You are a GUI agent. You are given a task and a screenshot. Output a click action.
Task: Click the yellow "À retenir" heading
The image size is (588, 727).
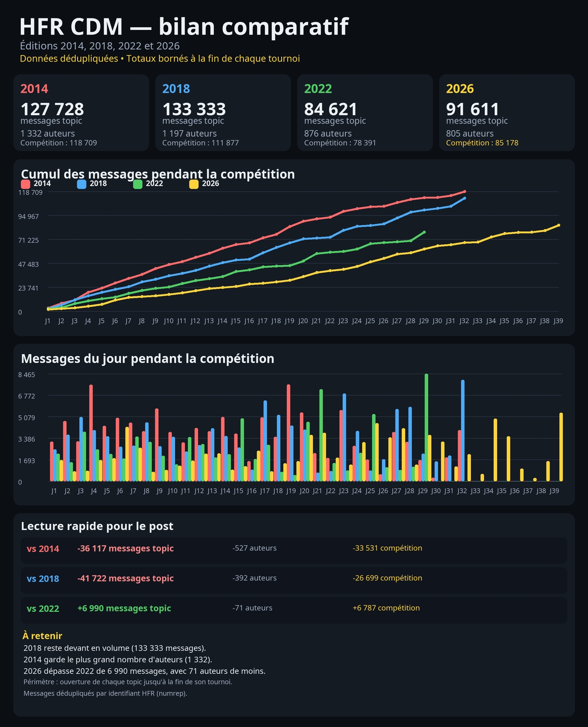(x=42, y=636)
